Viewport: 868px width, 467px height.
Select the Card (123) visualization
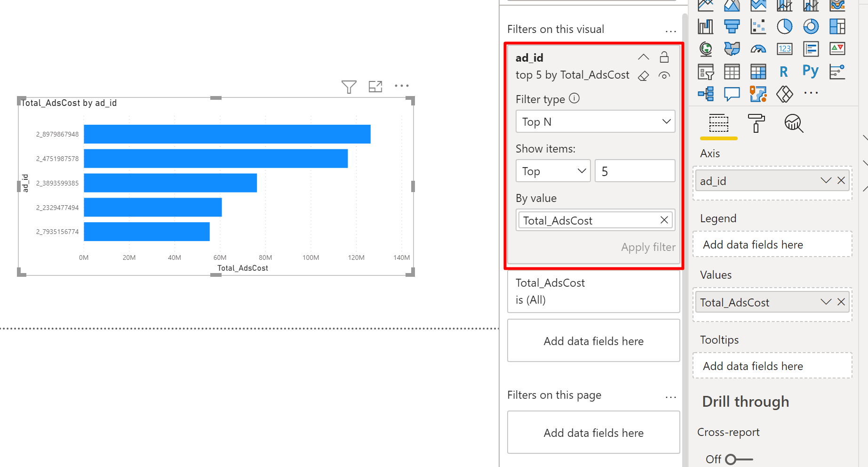point(784,48)
